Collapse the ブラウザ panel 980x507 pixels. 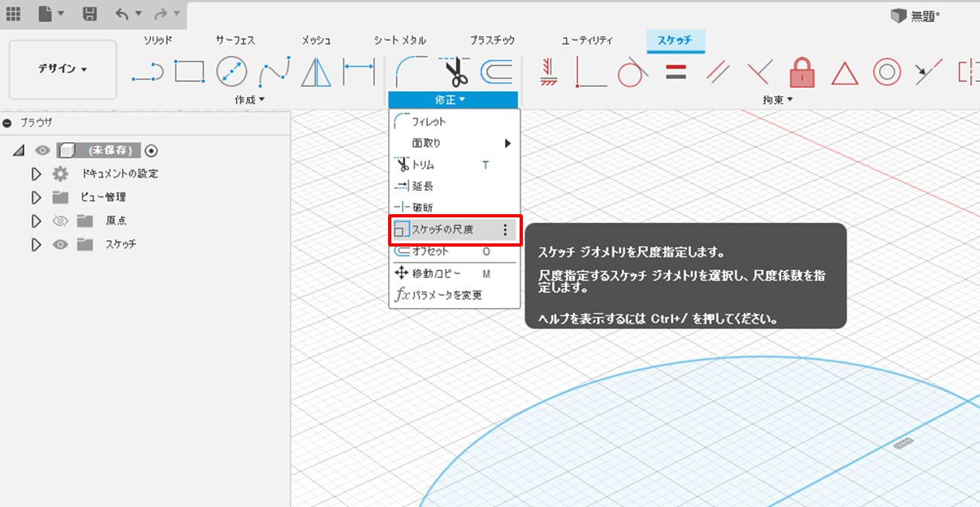[7, 122]
